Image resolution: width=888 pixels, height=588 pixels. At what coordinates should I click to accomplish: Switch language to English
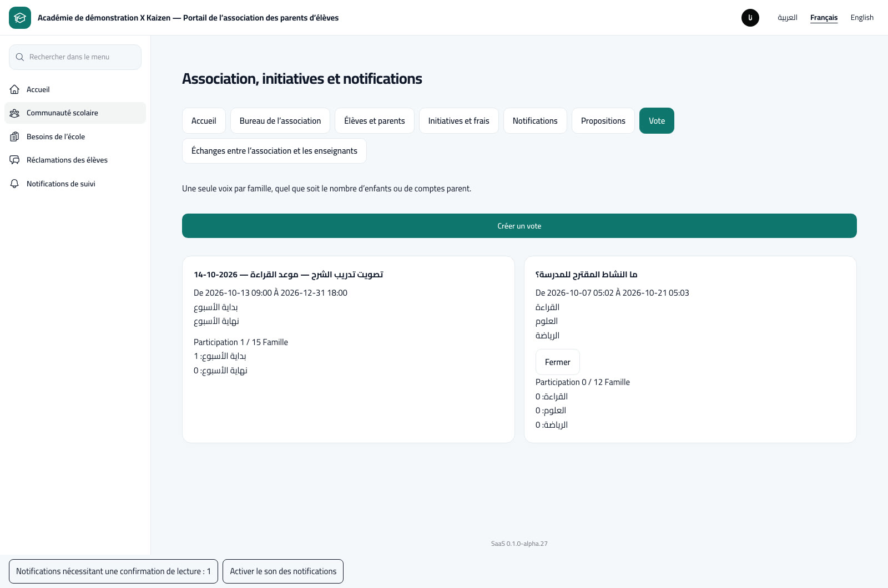(862, 18)
